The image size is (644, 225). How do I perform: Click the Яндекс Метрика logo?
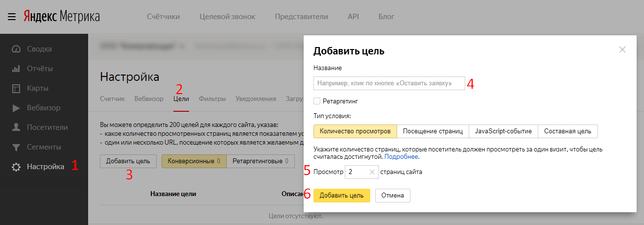pos(62,17)
